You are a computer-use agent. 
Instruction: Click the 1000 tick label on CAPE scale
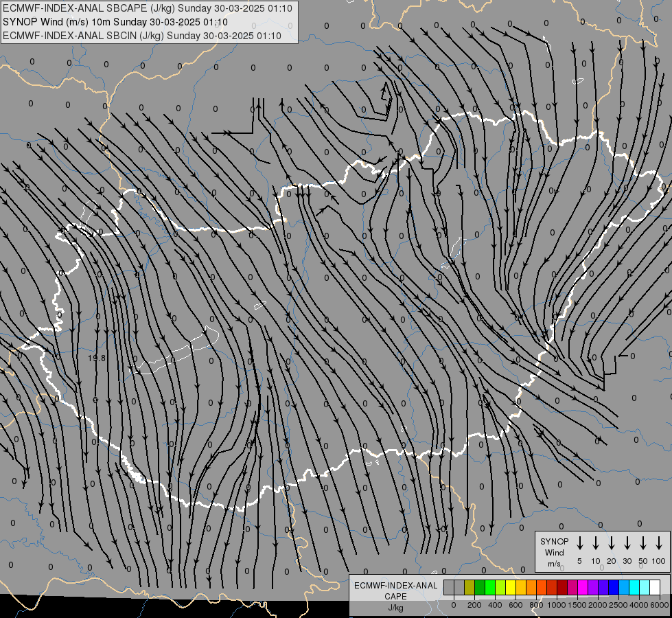click(557, 605)
